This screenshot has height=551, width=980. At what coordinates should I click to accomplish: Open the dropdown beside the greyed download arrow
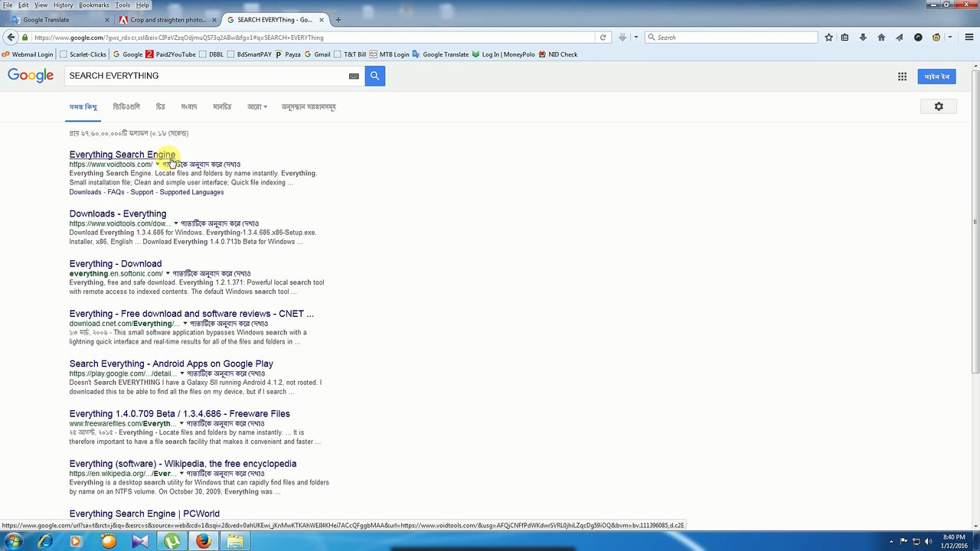[x=635, y=37]
